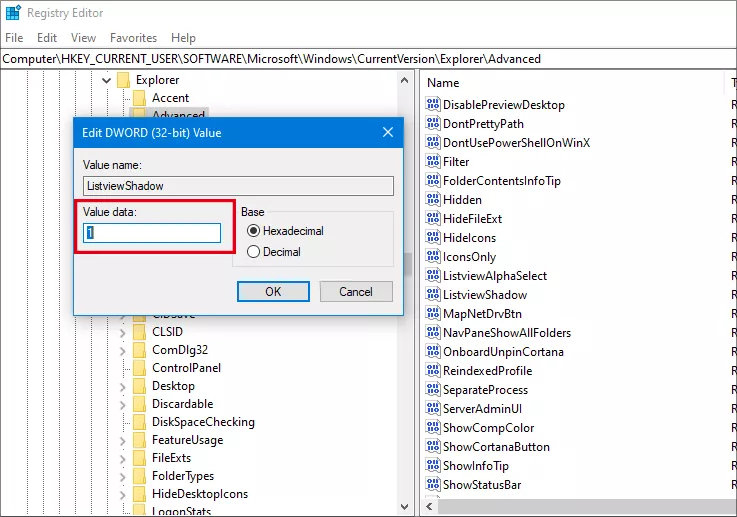Click inside the Value data field
737x517 pixels.
pos(152,233)
